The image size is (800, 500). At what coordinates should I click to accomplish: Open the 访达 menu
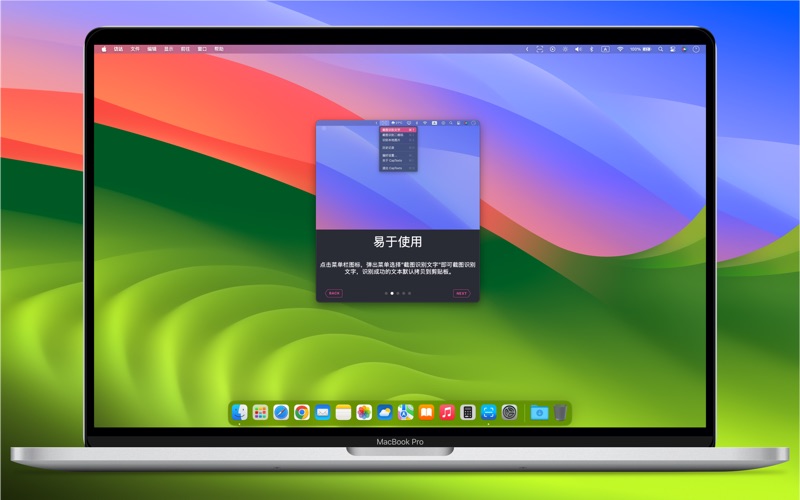pyautogui.click(x=118, y=49)
